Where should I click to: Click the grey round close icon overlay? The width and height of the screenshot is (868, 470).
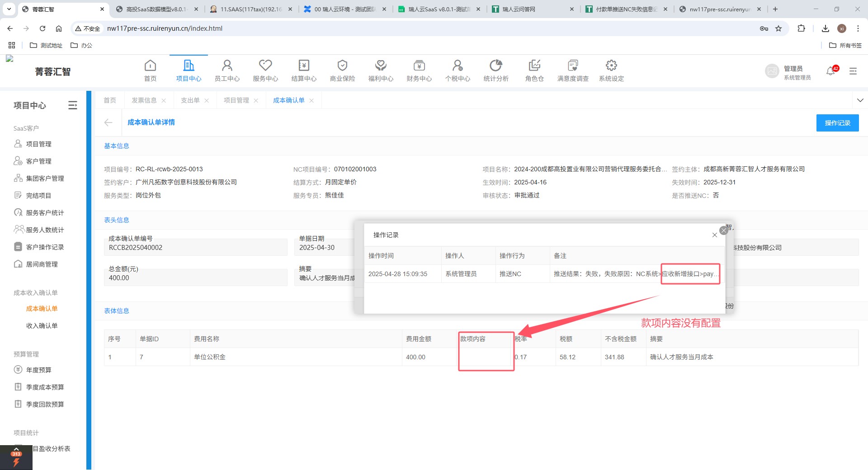724,230
